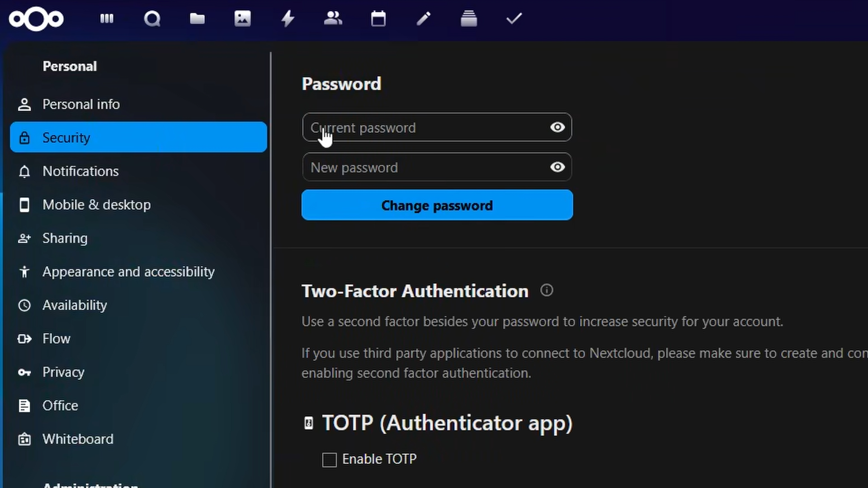Open the Photos app icon
The width and height of the screenshot is (868, 488).
point(243,19)
